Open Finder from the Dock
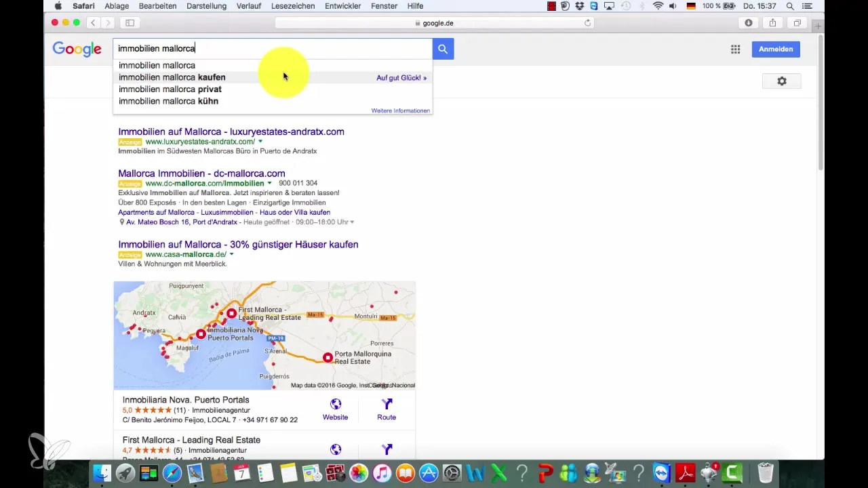 [102, 472]
